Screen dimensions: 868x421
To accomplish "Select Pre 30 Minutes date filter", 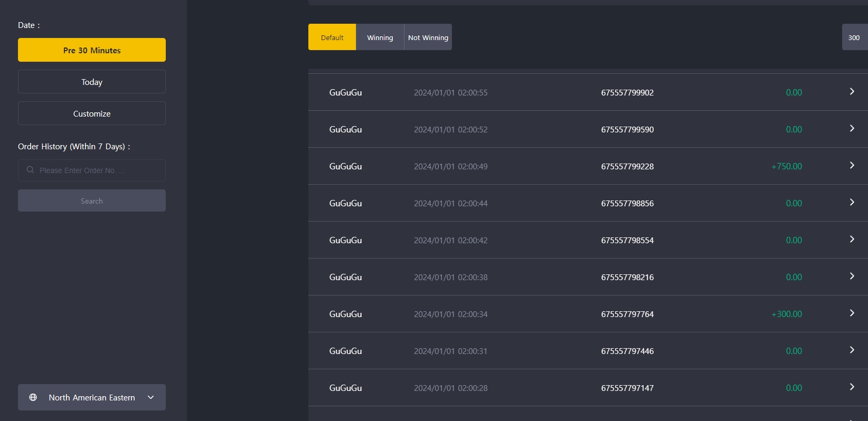I will [x=92, y=50].
